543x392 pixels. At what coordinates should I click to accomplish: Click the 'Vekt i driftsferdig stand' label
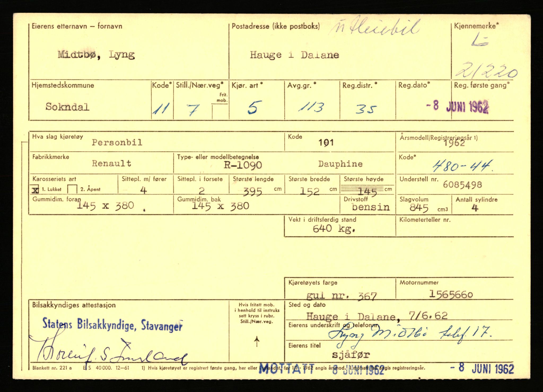(x=322, y=220)
